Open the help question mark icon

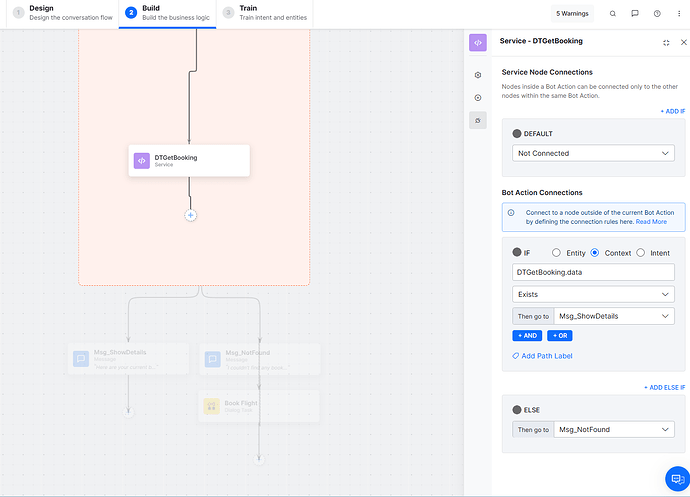tap(657, 14)
